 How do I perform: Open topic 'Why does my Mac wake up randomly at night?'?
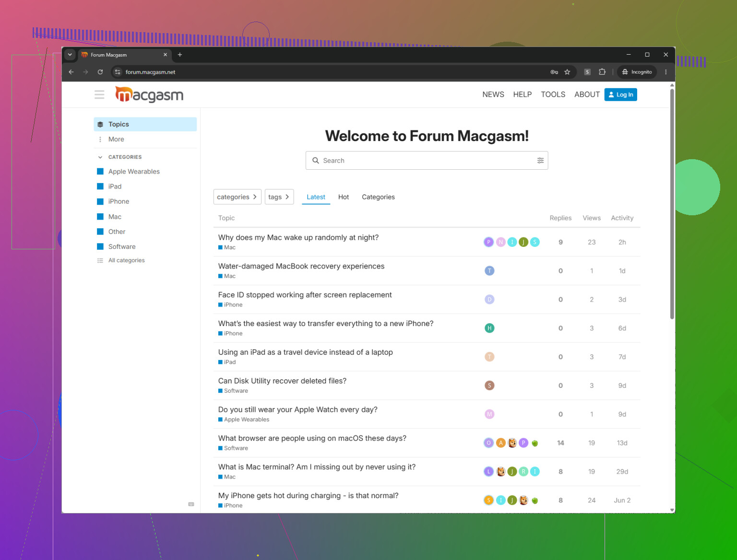[x=298, y=238]
